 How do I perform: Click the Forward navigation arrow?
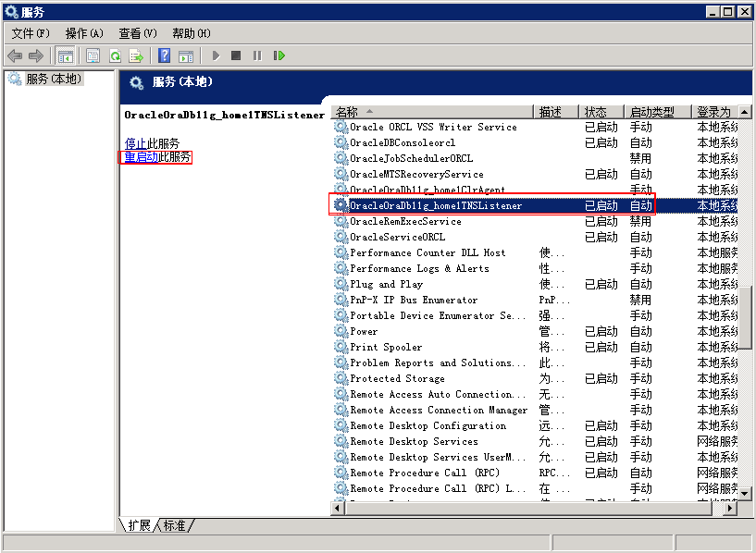pos(37,55)
